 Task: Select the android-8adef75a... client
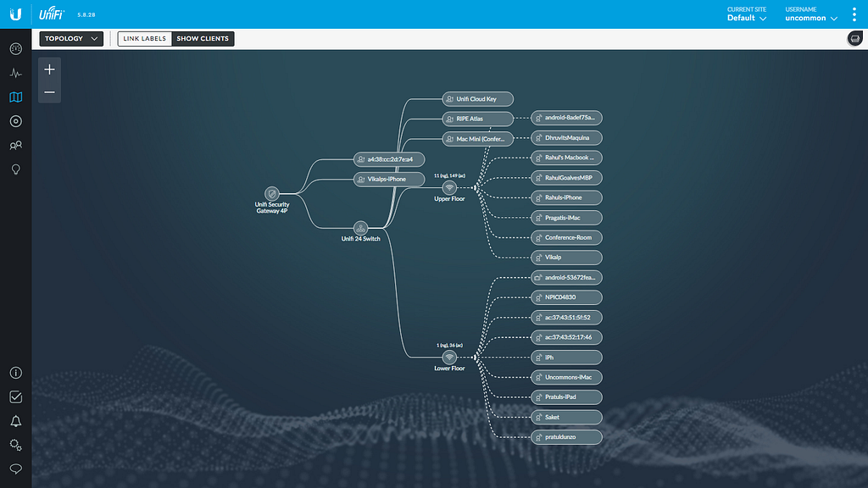pos(566,118)
